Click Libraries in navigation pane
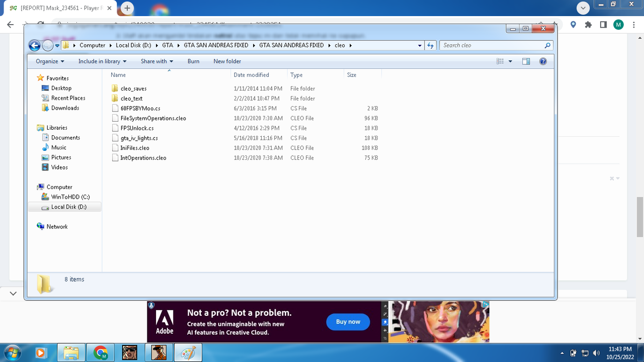Screen dimensions: 644x362 coord(56,128)
